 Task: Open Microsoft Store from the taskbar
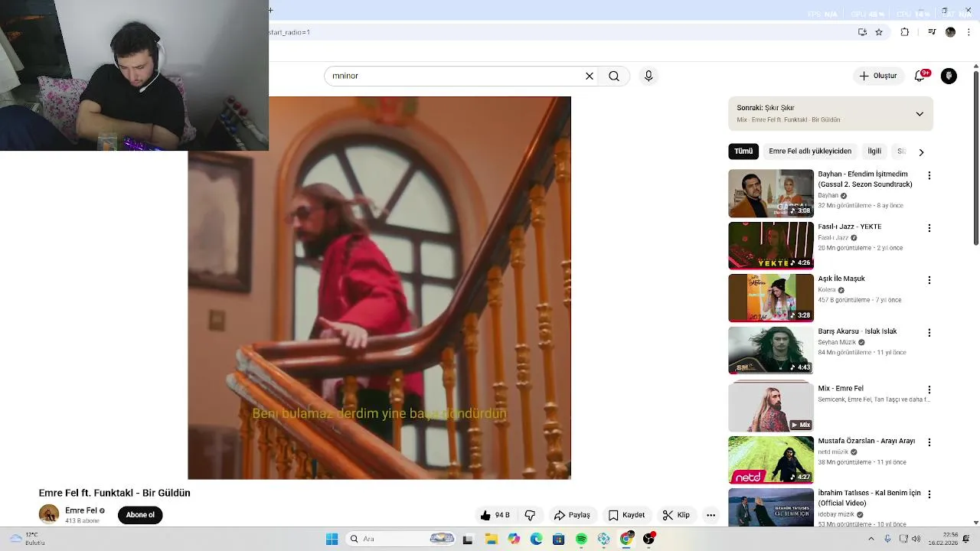pos(558,539)
